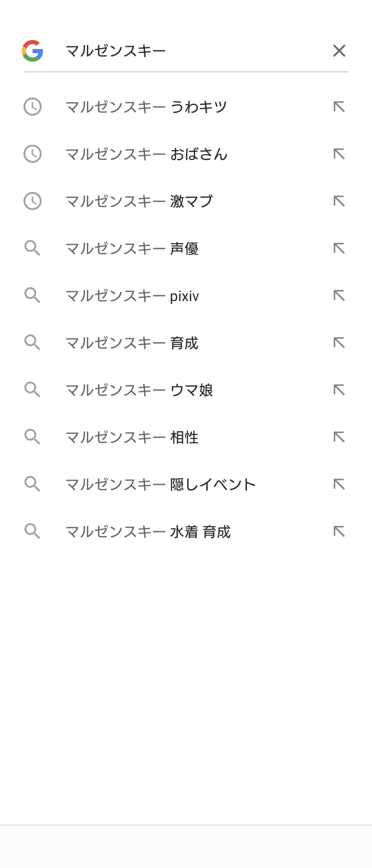Insert 水着 育成 suggestion using arrow icon
Viewport: 372px width, 868px height.
[x=339, y=532]
